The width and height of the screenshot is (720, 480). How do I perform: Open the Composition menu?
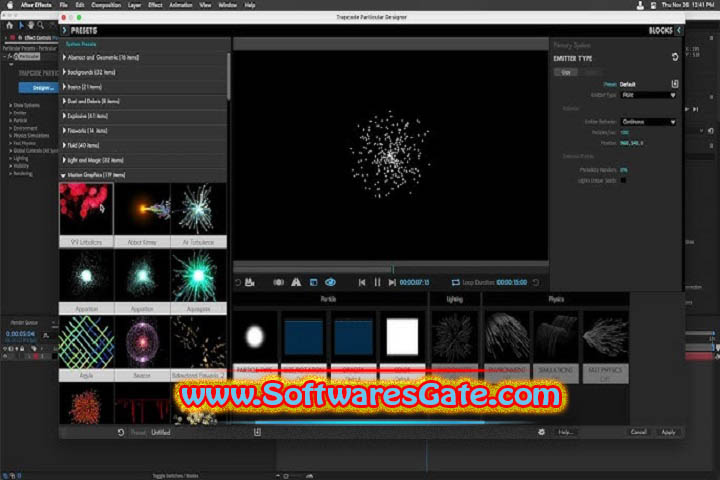click(x=106, y=5)
